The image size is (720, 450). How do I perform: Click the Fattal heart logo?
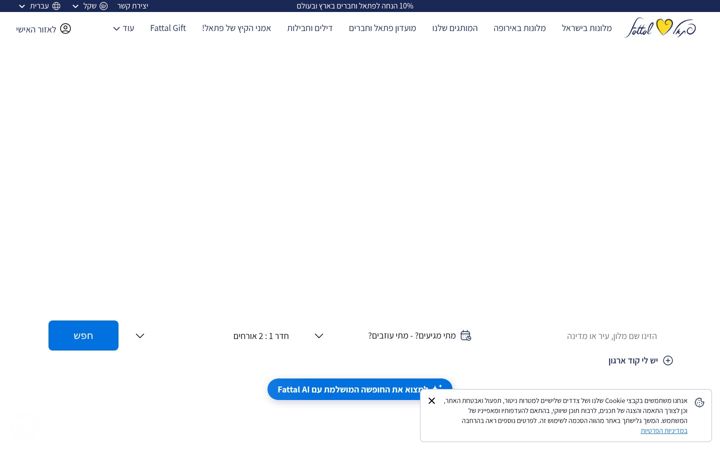[x=660, y=28]
